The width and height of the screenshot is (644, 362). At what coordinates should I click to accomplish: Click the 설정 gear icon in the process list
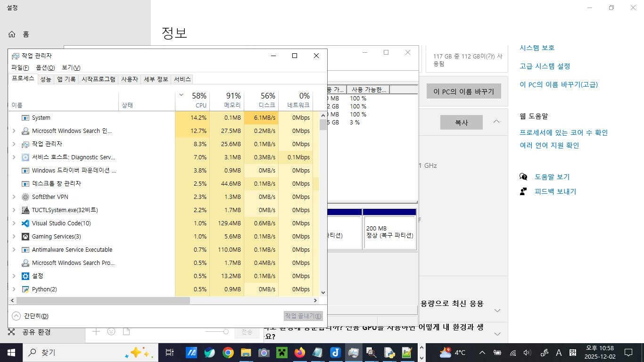tap(25, 276)
